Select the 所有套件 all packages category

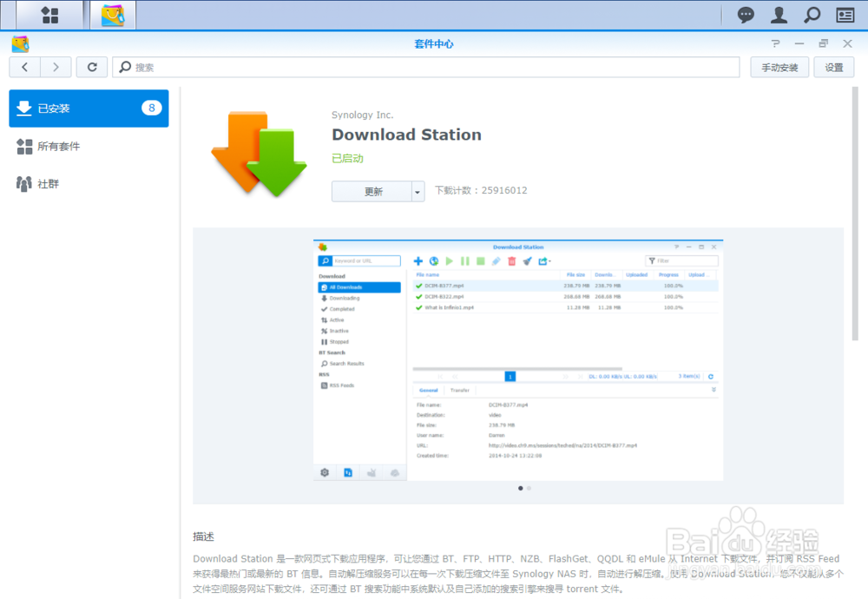89,146
